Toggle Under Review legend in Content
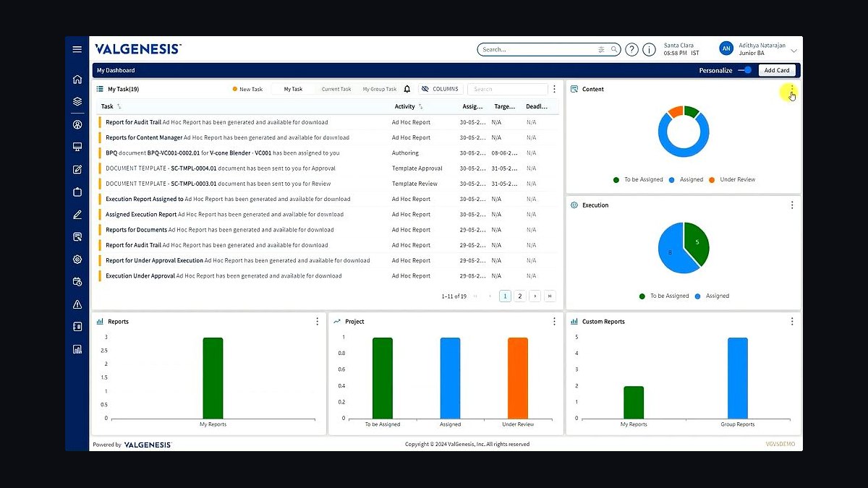The image size is (868, 488). (732, 179)
